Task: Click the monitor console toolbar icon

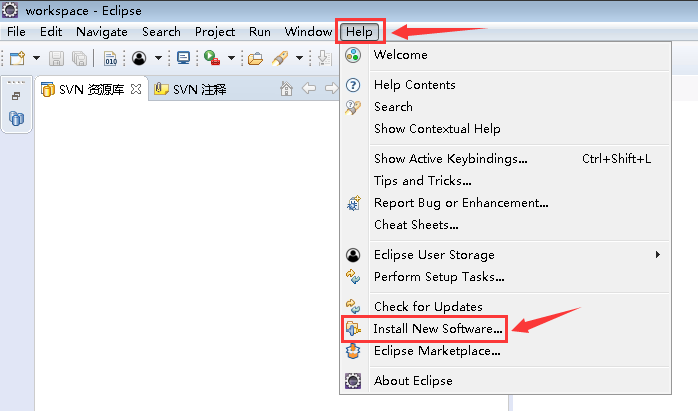Action: [183, 58]
